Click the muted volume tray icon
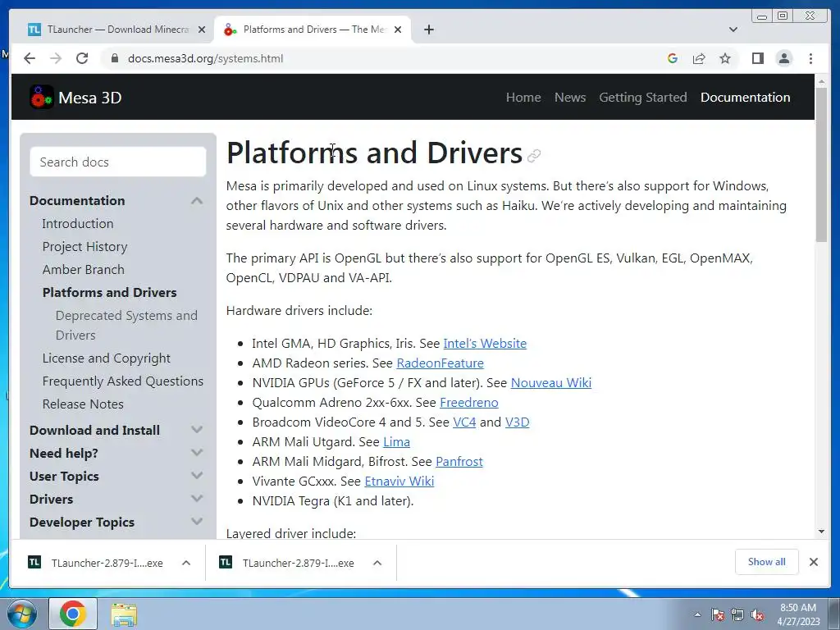Screen dimensions: 840x630 pos(757,614)
